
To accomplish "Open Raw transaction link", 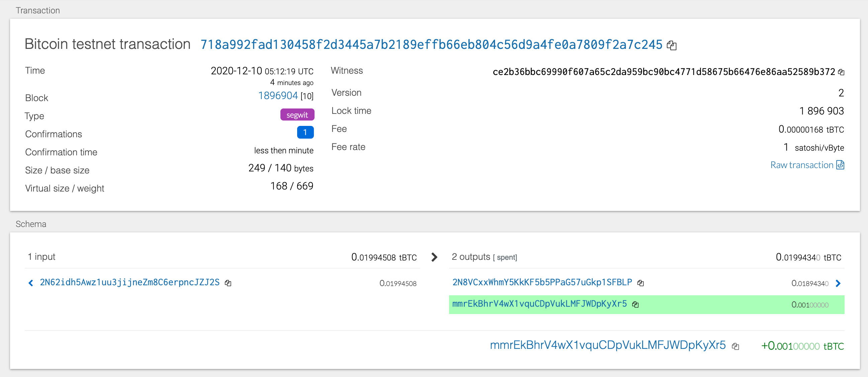I will 802,165.
